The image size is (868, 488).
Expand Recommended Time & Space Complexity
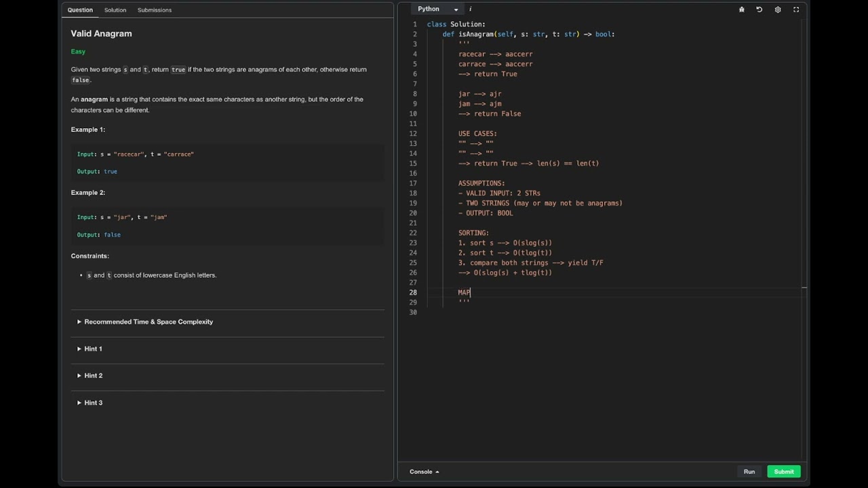pos(148,322)
